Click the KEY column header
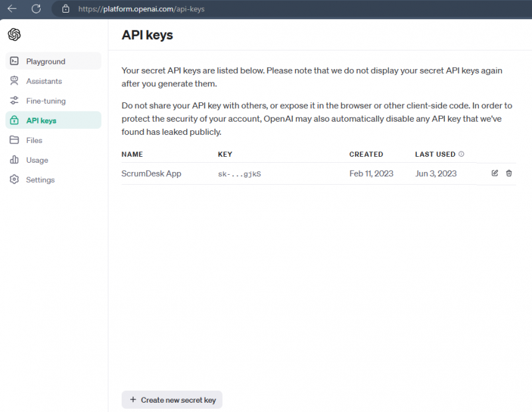Image resolution: width=532 pixels, height=412 pixels. click(225, 154)
